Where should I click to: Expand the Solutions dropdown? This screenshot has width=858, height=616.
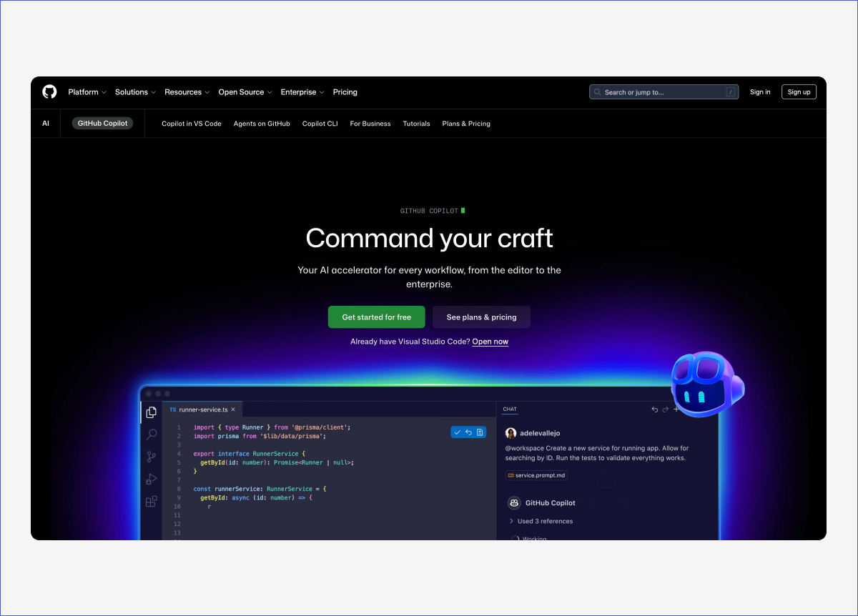pyautogui.click(x=135, y=92)
